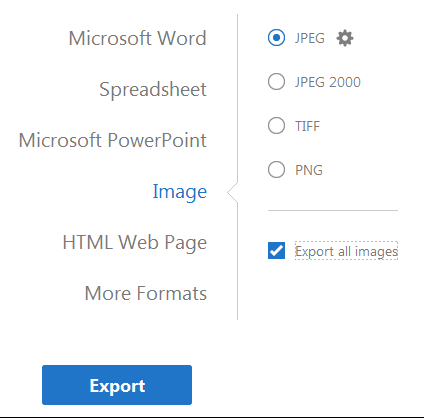Open JPEG settings gear icon
The width and height of the screenshot is (424, 418).
345,38
